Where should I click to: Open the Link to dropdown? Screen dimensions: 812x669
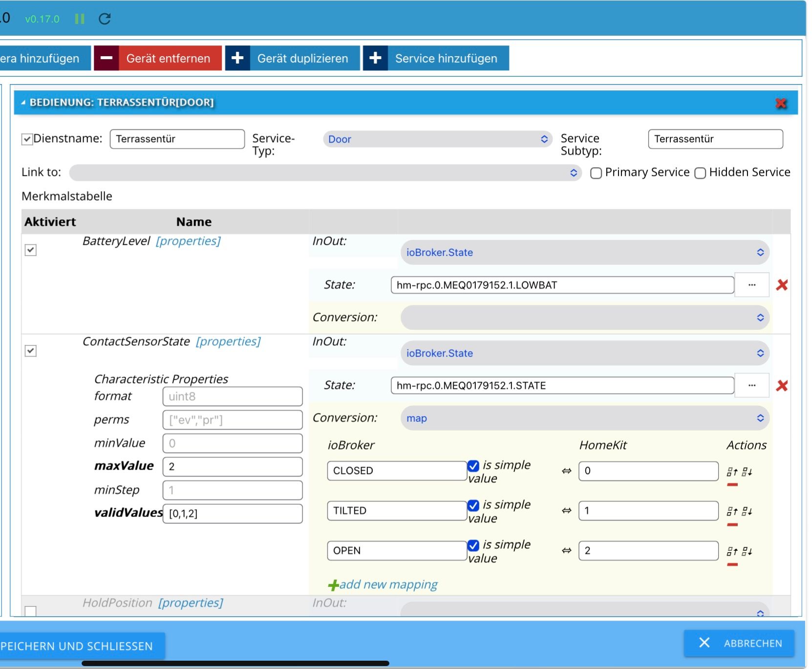(x=325, y=173)
